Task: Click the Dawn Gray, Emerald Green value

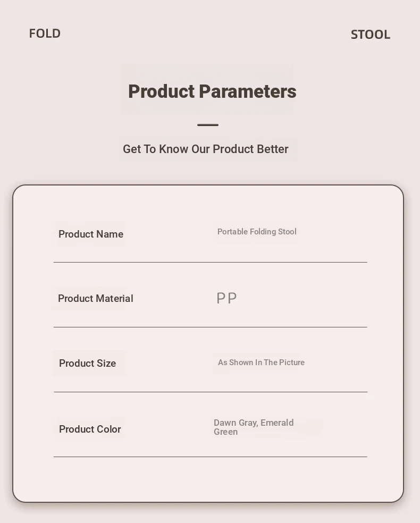Action: point(254,427)
